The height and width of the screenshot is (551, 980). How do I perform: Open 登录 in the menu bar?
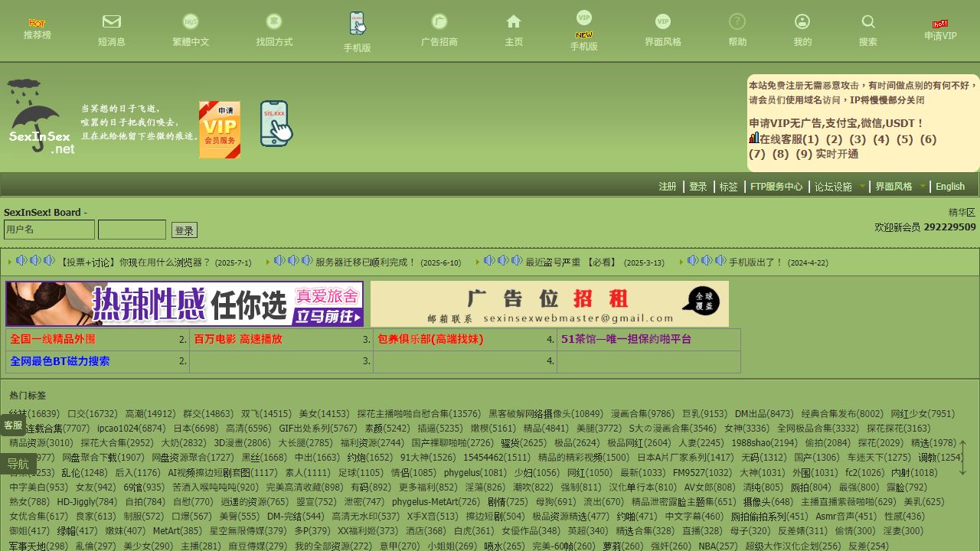[698, 186]
